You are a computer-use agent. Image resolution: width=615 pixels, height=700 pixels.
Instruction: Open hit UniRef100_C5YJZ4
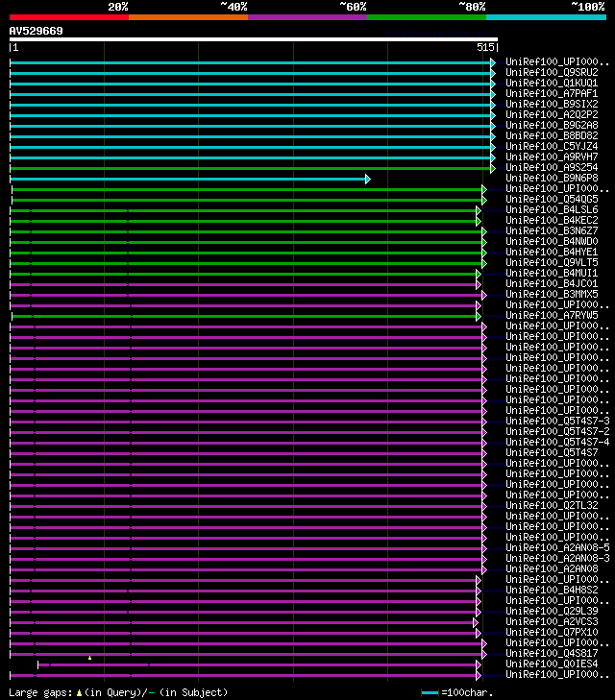click(552, 146)
